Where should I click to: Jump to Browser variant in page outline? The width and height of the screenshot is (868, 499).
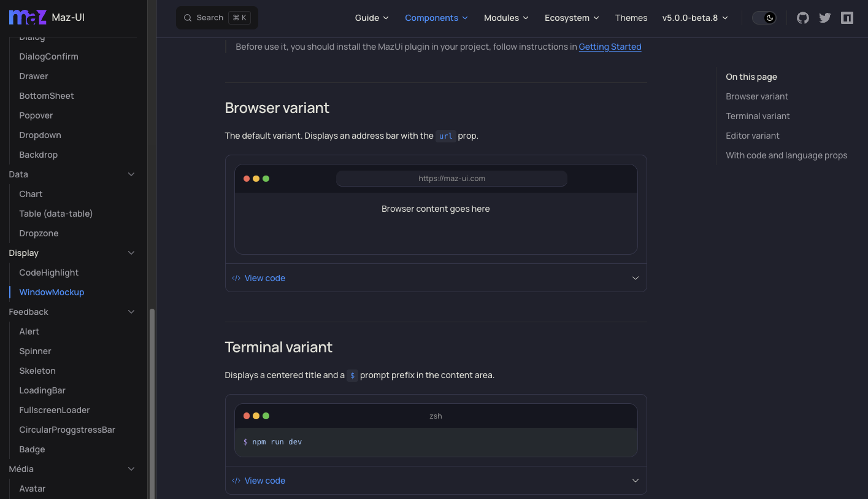pos(757,96)
